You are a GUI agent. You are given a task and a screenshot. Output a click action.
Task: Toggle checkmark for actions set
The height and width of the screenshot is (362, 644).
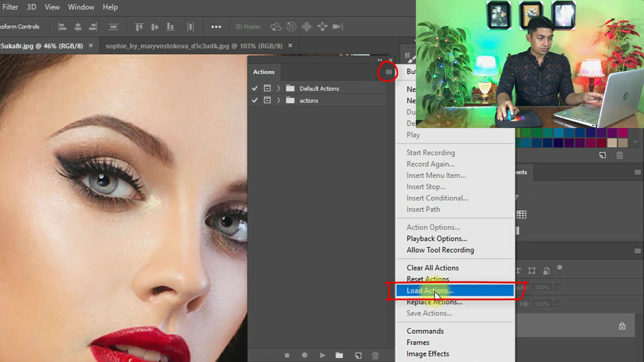tap(255, 100)
